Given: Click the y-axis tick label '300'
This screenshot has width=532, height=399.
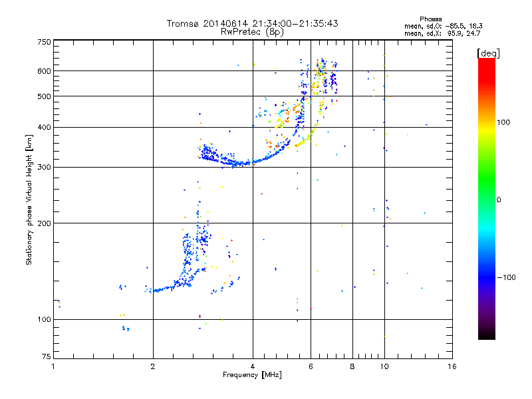Looking at the screenshot, I should 44,167.
